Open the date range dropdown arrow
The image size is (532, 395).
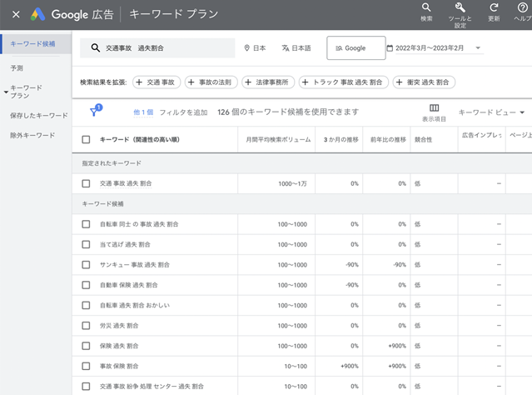[478, 47]
